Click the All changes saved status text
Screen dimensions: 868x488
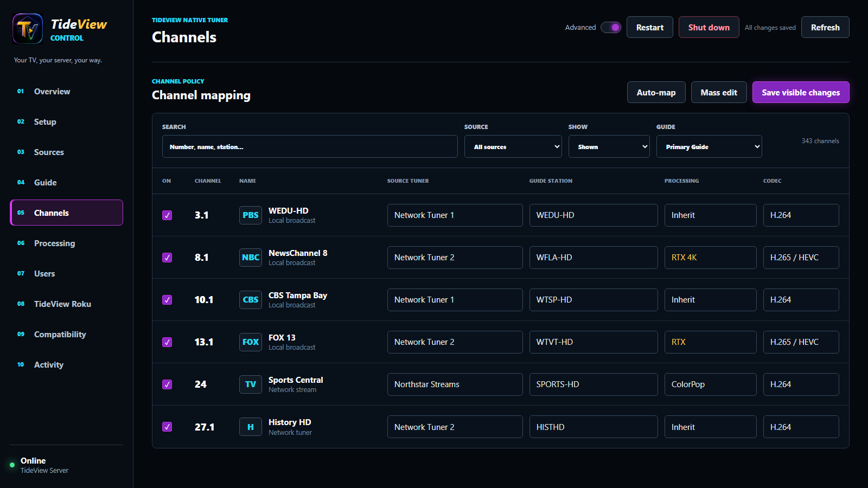coord(770,28)
